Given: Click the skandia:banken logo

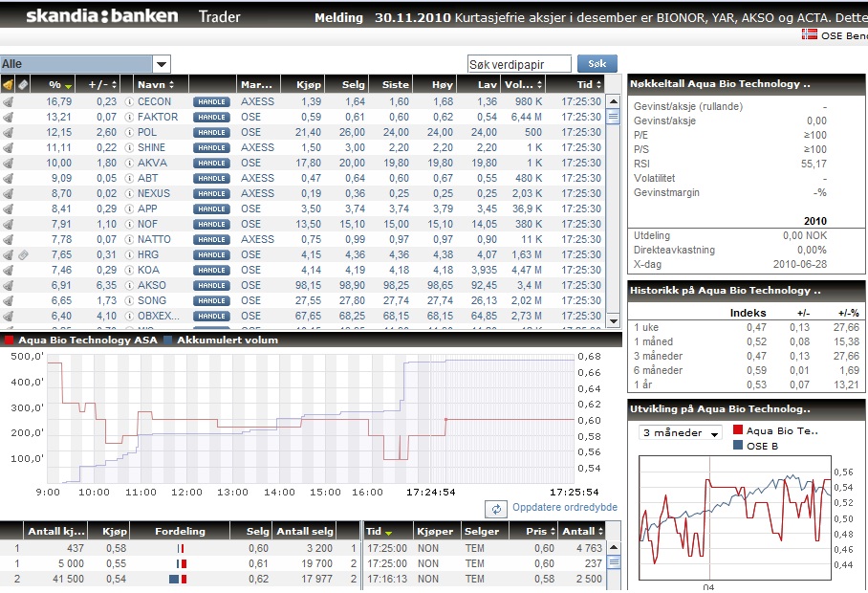Looking at the screenshot, I should tap(102, 15).
